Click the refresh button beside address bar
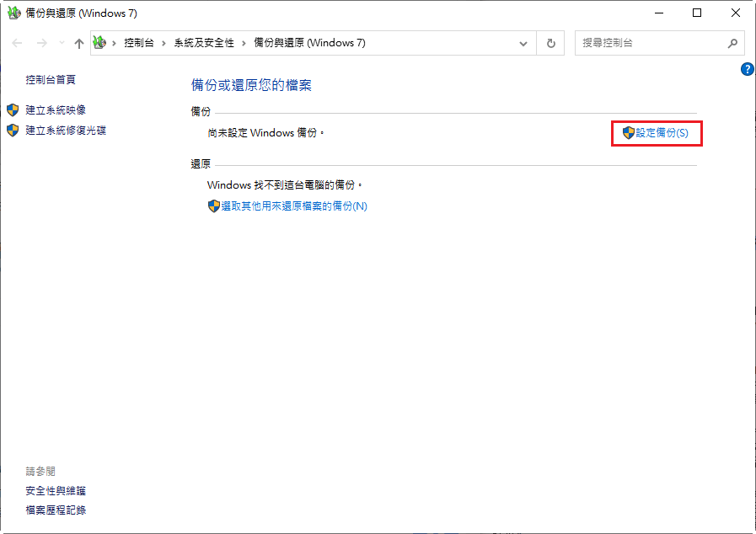Screen dimensions: 756x534 550,43
